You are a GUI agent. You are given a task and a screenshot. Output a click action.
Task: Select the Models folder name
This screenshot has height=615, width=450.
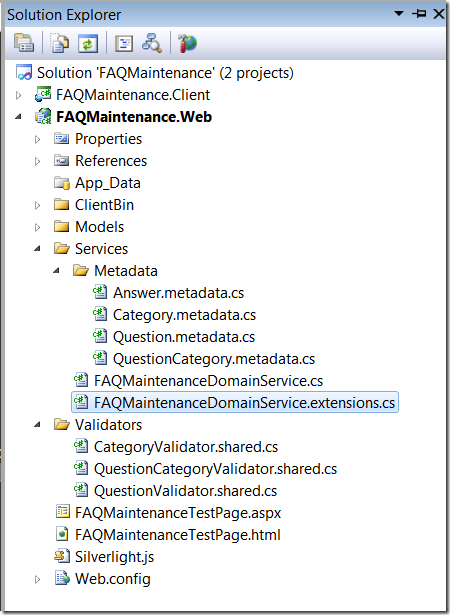pos(100,227)
